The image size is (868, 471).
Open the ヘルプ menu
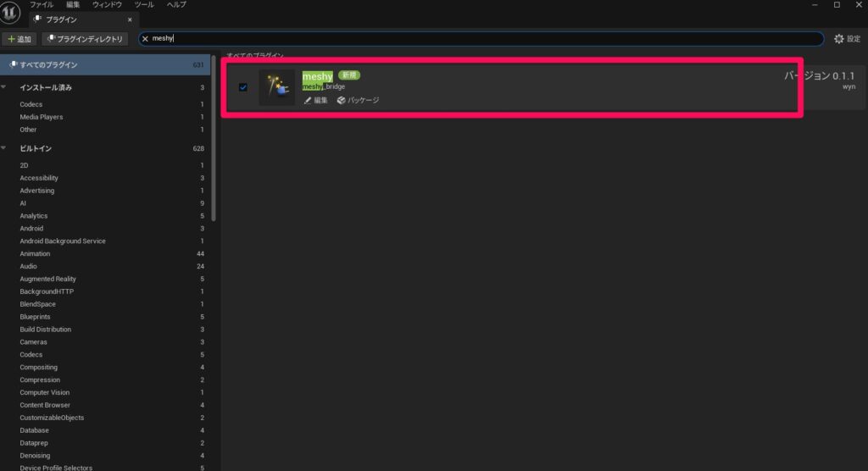pos(176,4)
